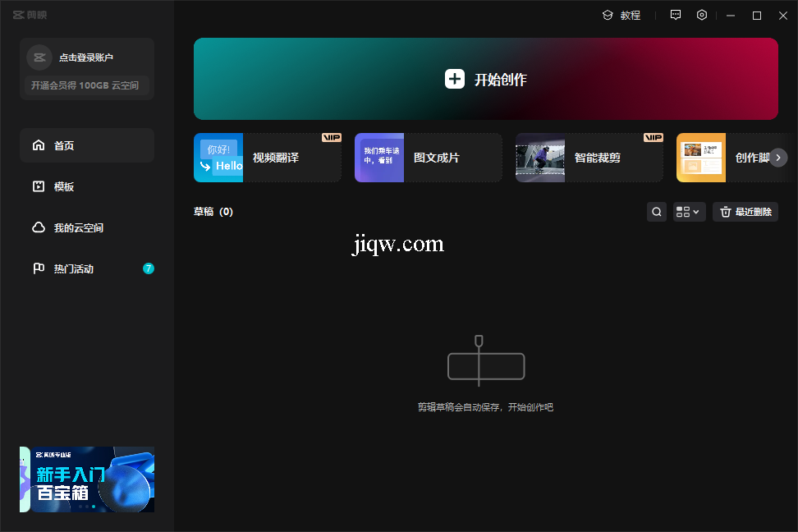Click the 新手入门百宝箱 promo banner
The image size is (798, 532).
[x=87, y=479]
